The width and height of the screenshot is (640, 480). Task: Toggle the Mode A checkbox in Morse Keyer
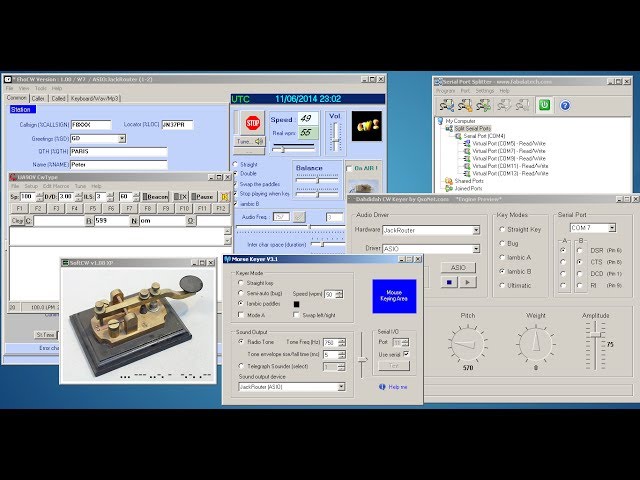pyautogui.click(x=241, y=315)
